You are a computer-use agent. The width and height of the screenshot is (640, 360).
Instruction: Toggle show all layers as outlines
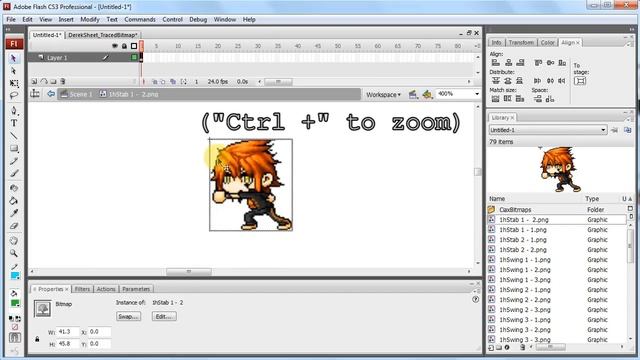[x=134, y=46]
